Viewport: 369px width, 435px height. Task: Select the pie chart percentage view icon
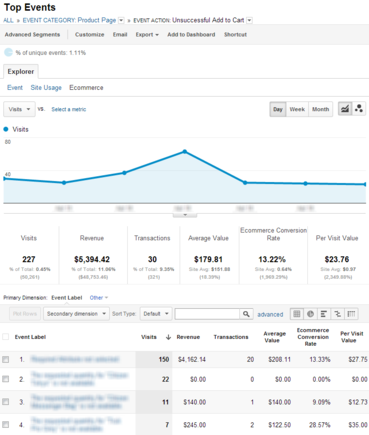310,314
